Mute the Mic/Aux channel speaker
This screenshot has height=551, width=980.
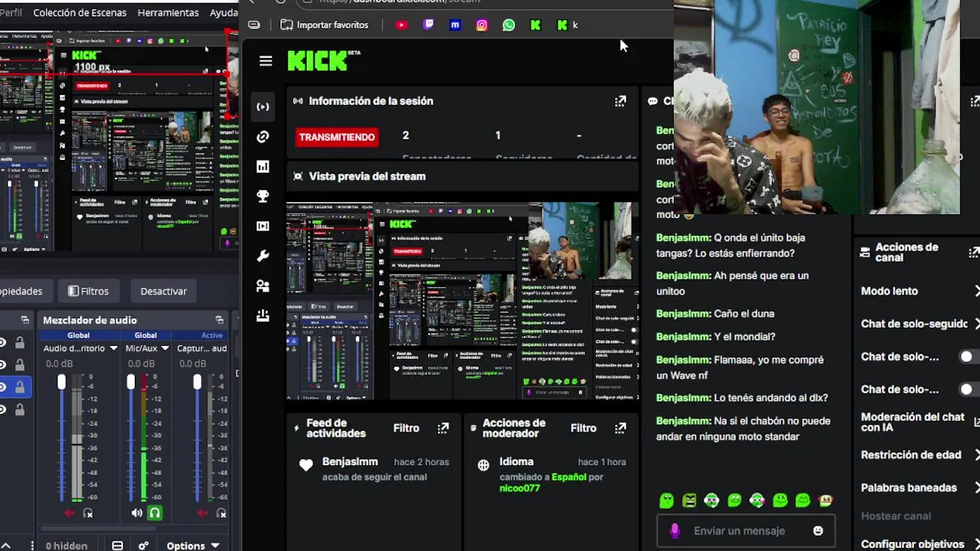click(136, 514)
